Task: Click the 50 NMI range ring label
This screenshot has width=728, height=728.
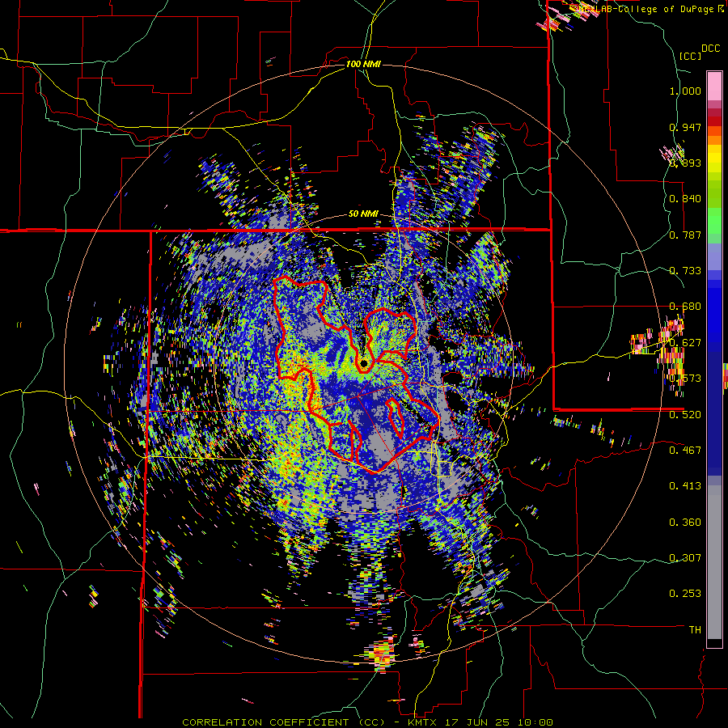Action: pyautogui.click(x=363, y=214)
